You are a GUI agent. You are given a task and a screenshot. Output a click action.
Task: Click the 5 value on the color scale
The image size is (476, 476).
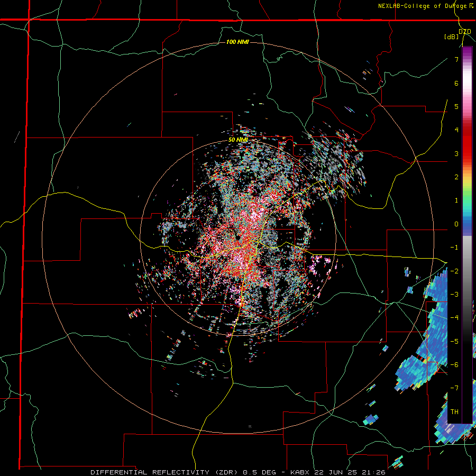coord(456,106)
